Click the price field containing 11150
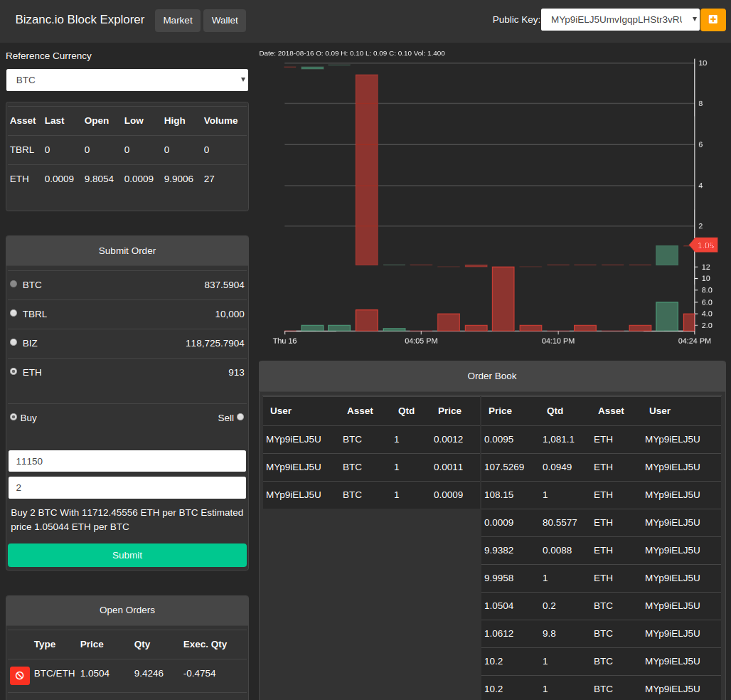 (127, 461)
